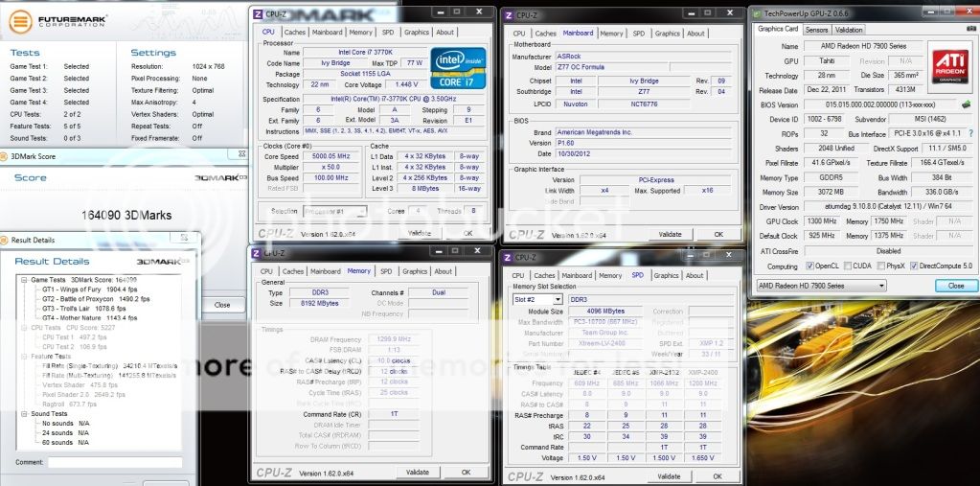Open the Slot #2 memory slot dropdown
Screen dimensions: 980x486
tap(537, 300)
